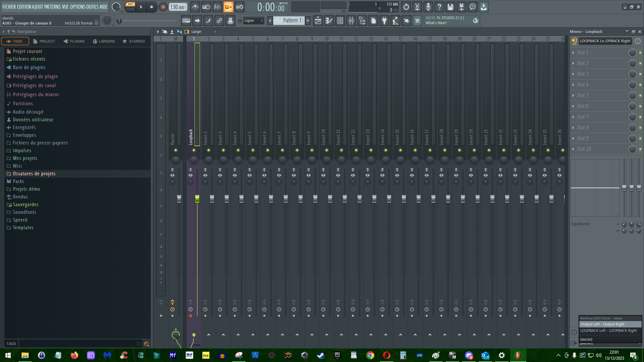Image resolution: width=644 pixels, height=362 pixels.
Task: Click the microphone recording icon
Action: tap(428, 7)
